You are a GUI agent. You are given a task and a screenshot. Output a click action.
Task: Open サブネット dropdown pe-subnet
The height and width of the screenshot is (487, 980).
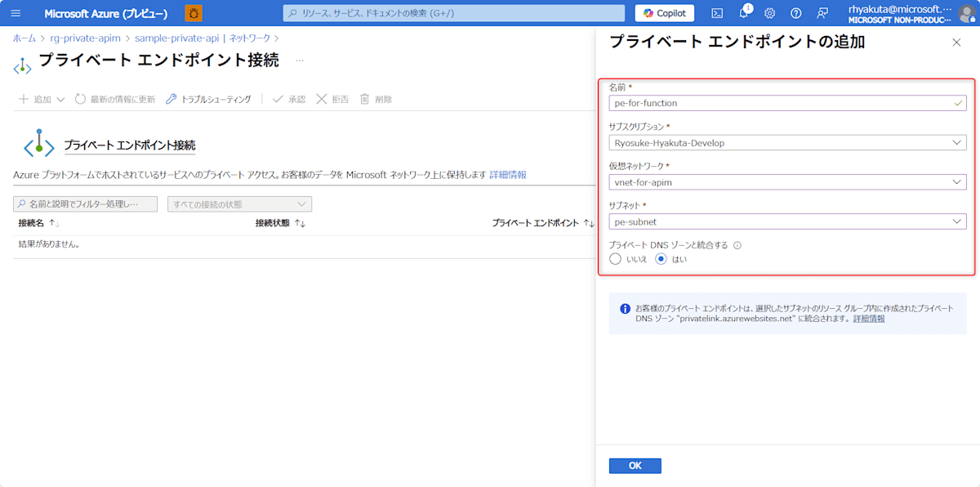(787, 221)
